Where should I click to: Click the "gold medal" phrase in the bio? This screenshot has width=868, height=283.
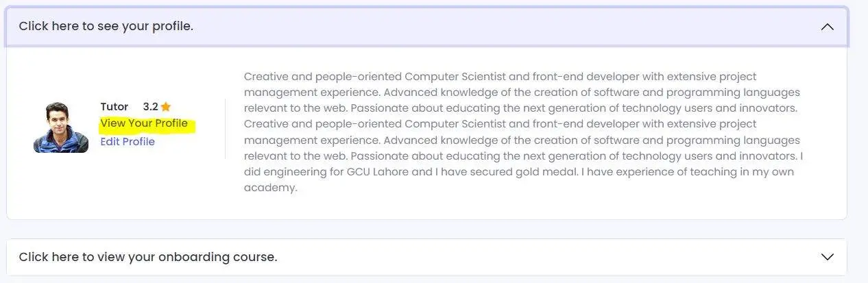(x=546, y=172)
